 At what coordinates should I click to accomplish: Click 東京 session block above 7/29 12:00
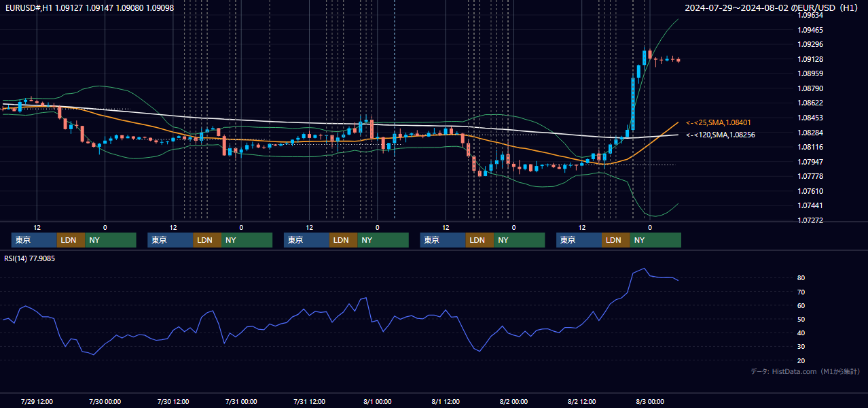tap(34, 240)
